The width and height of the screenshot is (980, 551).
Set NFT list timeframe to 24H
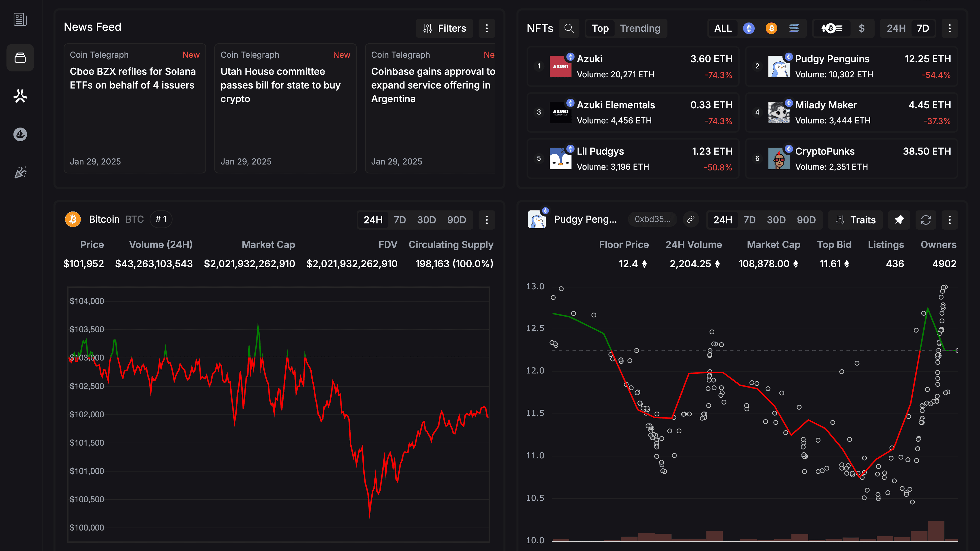[896, 28]
